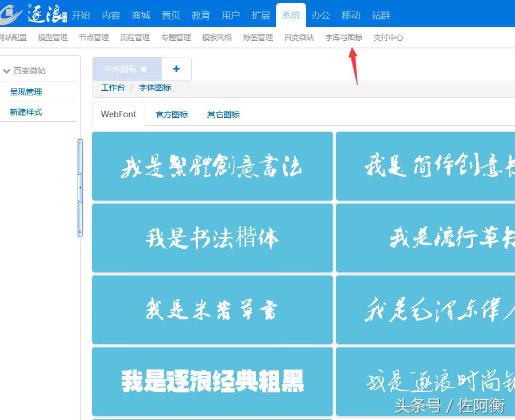Open 支付中心 from the toolbar
The image size is (515, 420).
coord(388,37)
